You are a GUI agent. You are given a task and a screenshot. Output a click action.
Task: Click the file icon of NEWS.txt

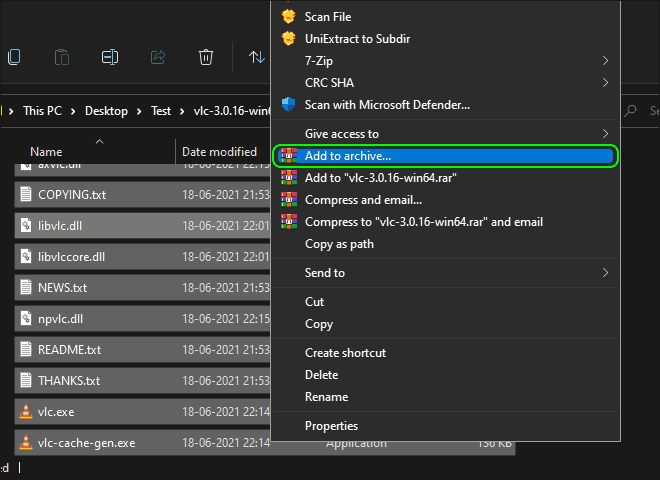tap(26, 288)
